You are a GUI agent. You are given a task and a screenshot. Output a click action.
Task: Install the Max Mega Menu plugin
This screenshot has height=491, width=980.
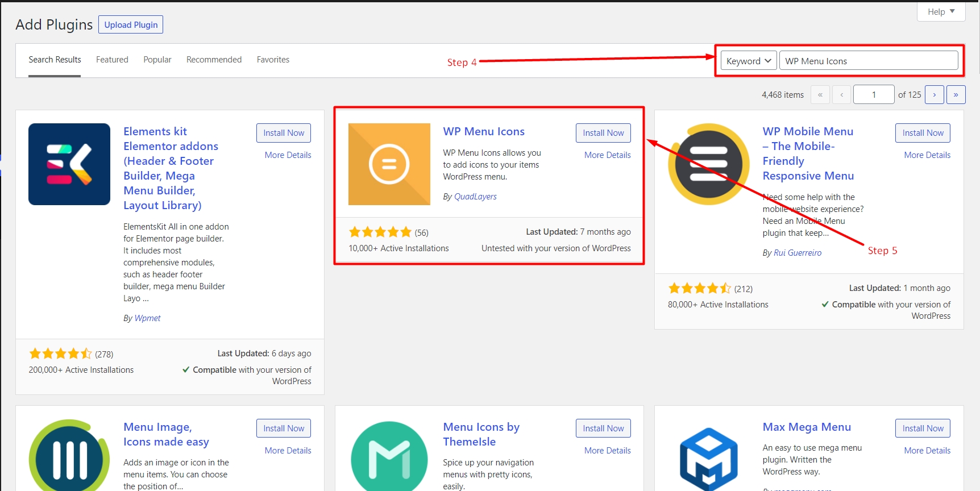[x=923, y=428]
